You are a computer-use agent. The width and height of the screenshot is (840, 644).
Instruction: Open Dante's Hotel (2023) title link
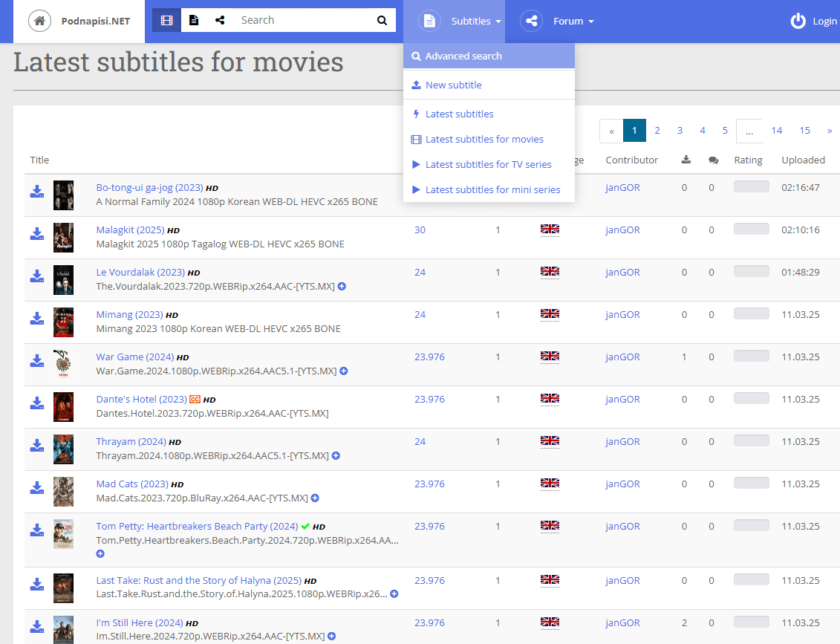(x=141, y=399)
